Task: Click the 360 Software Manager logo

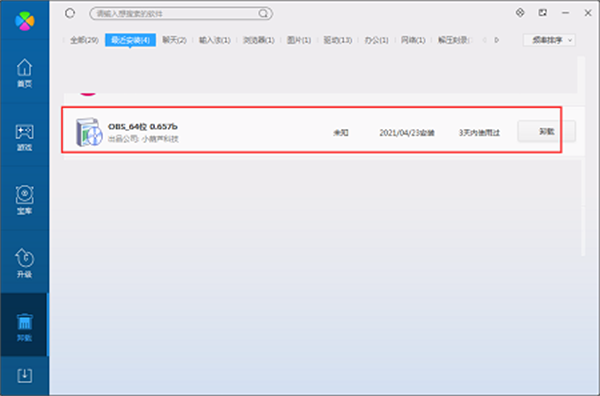Action: pos(24,21)
